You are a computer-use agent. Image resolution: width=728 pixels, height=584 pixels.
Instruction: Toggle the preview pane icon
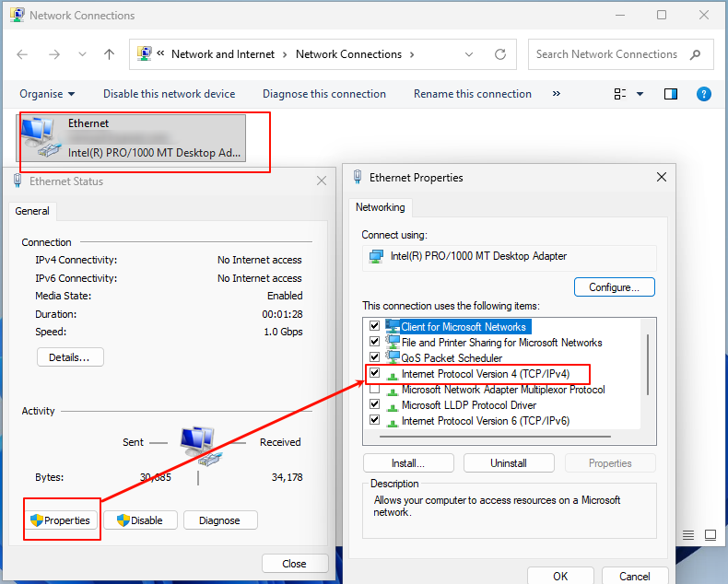click(x=671, y=94)
